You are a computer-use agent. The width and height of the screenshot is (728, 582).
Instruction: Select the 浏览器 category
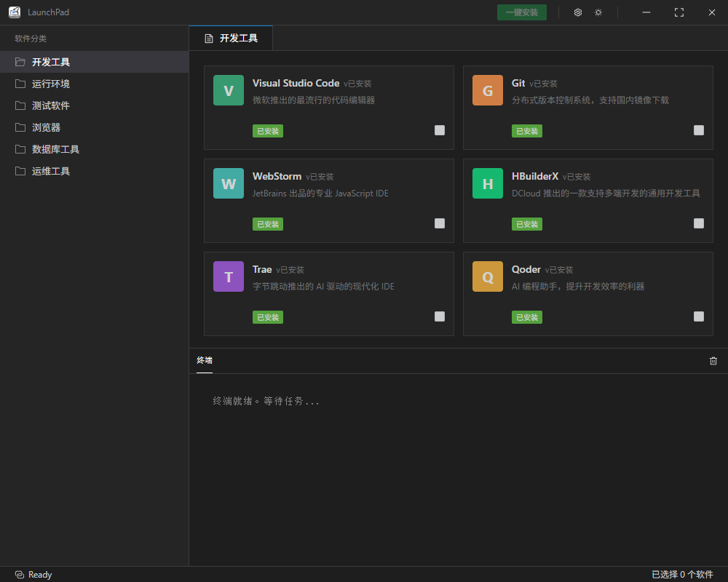pos(94,127)
